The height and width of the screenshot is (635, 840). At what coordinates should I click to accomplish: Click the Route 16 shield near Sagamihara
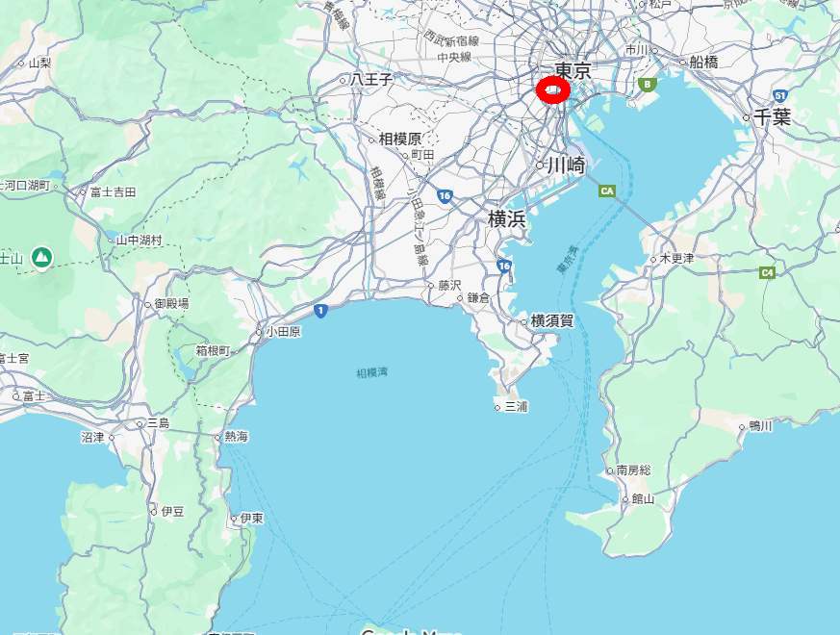(x=445, y=196)
